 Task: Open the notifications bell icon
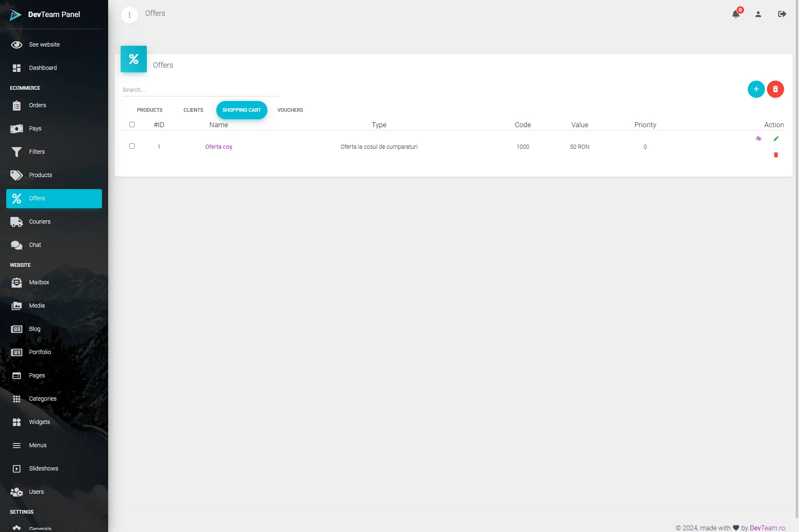point(736,14)
